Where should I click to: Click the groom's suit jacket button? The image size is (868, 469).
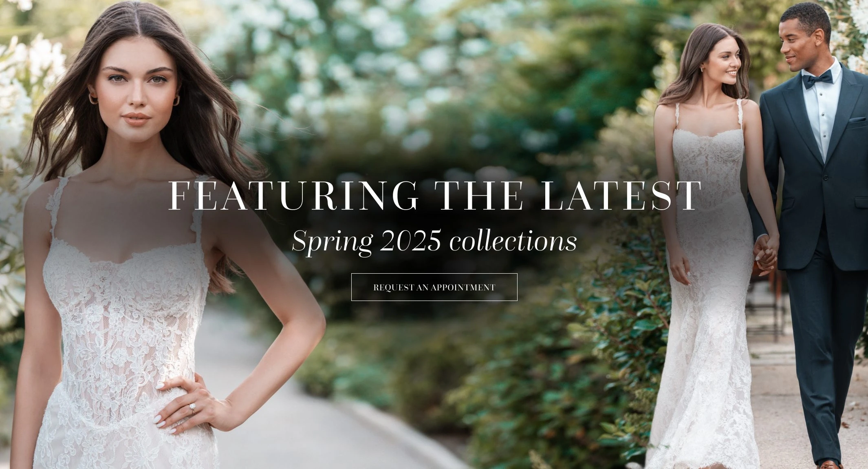[826, 178]
